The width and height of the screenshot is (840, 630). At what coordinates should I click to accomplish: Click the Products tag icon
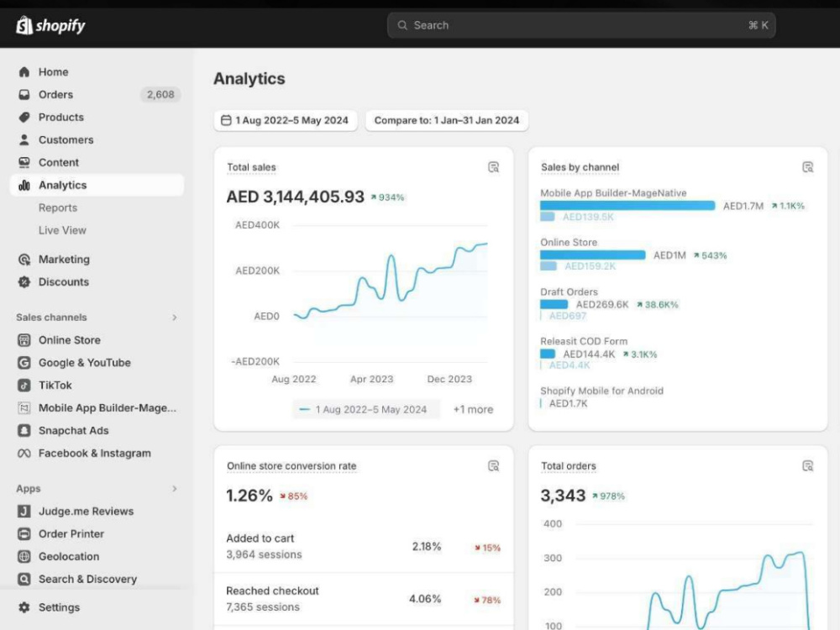tap(24, 117)
